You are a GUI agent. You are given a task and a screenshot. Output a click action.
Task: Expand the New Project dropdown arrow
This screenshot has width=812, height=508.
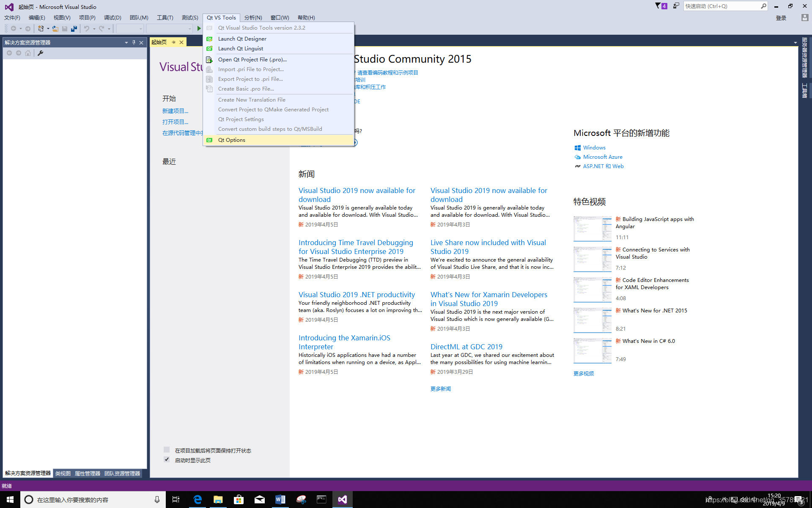[x=48, y=28]
